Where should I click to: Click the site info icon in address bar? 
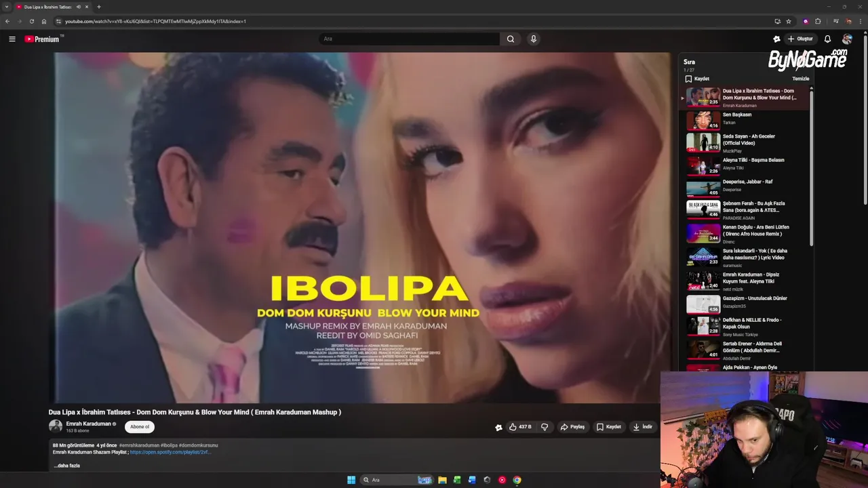(58, 21)
